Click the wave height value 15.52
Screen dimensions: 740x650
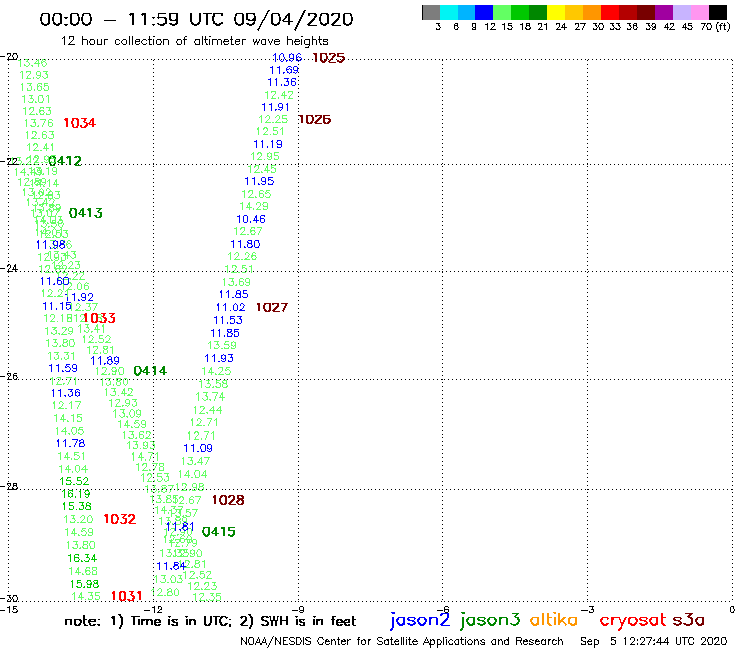click(x=74, y=481)
